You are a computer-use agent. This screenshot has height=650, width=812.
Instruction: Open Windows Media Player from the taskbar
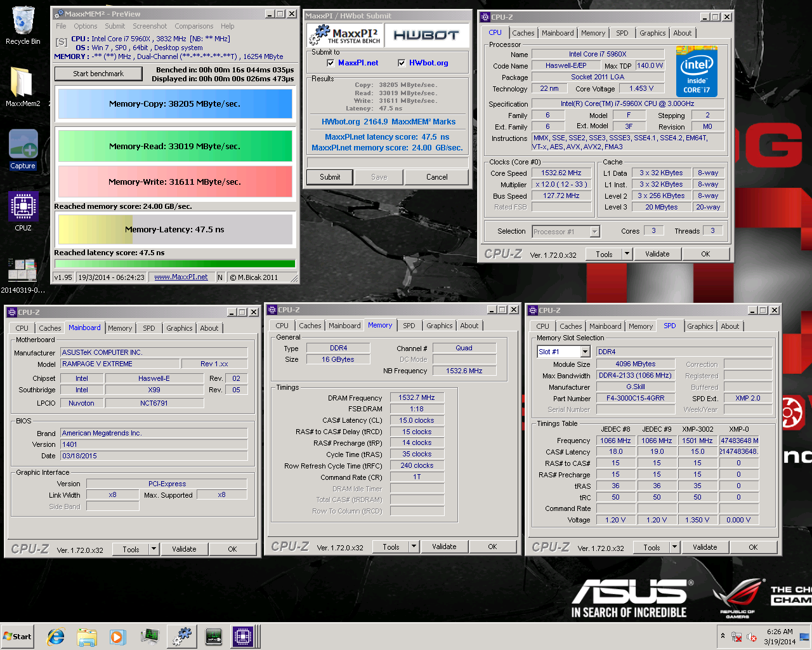(x=117, y=637)
